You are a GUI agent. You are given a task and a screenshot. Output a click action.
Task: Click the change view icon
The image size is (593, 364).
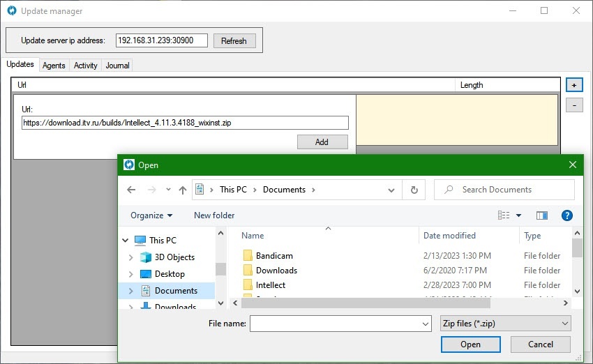click(x=504, y=215)
